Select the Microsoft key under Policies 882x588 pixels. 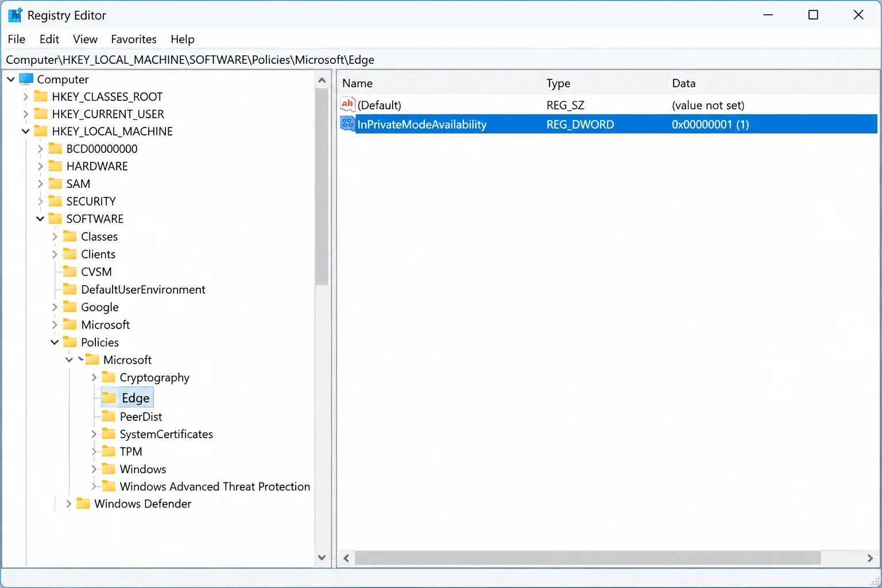click(127, 360)
